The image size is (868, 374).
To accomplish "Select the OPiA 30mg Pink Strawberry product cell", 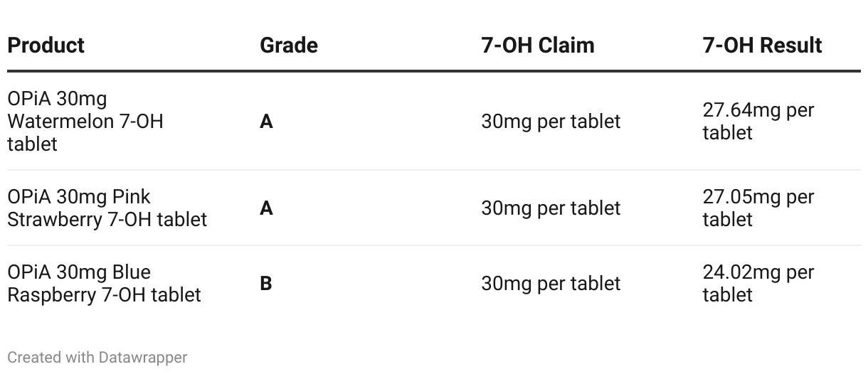I will click(x=107, y=208).
